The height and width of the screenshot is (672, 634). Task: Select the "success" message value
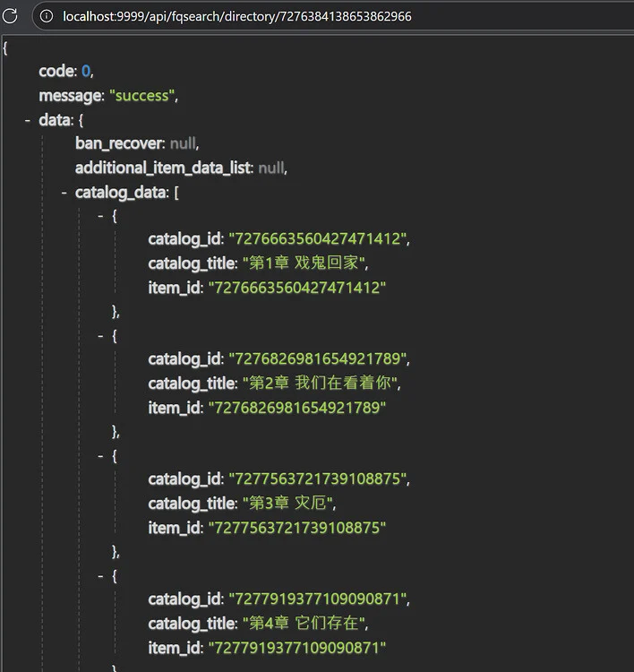[142, 96]
